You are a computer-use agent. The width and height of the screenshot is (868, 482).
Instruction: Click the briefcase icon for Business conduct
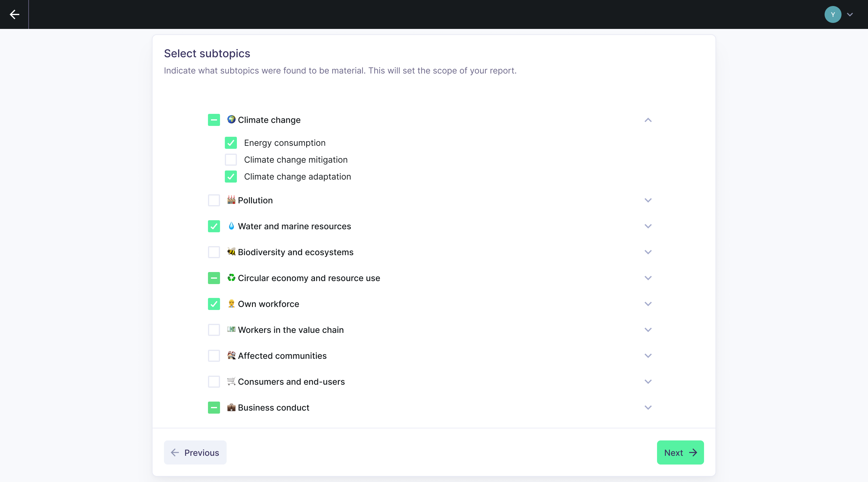pyautogui.click(x=231, y=407)
